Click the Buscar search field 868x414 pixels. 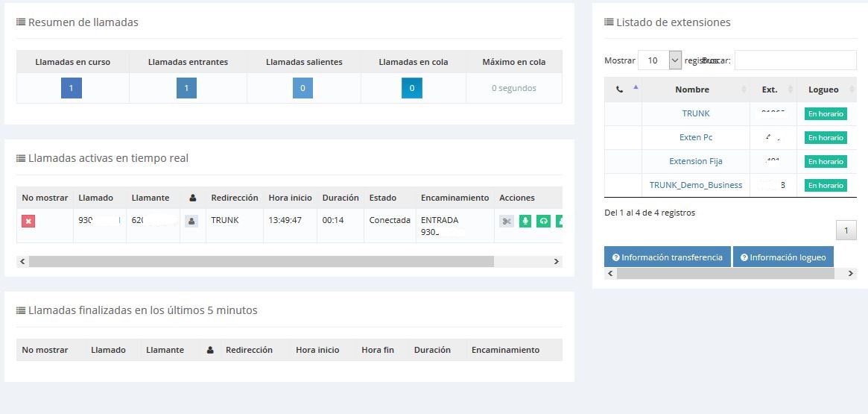point(796,60)
